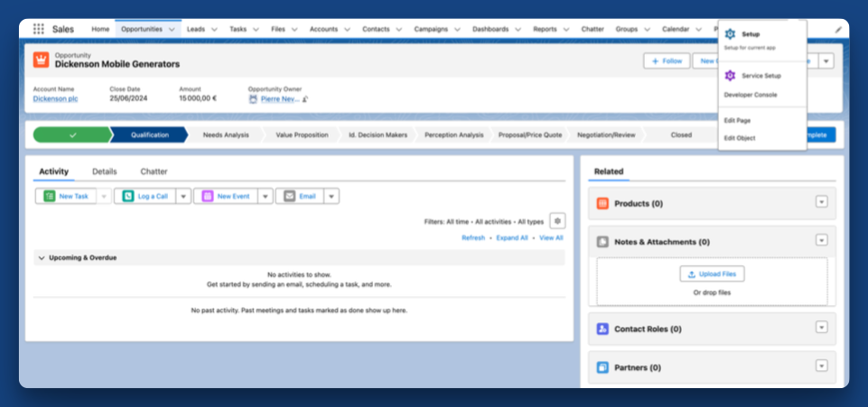Open the Dashboards navigation tab
The width and height of the screenshot is (868, 407).
[490, 29]
